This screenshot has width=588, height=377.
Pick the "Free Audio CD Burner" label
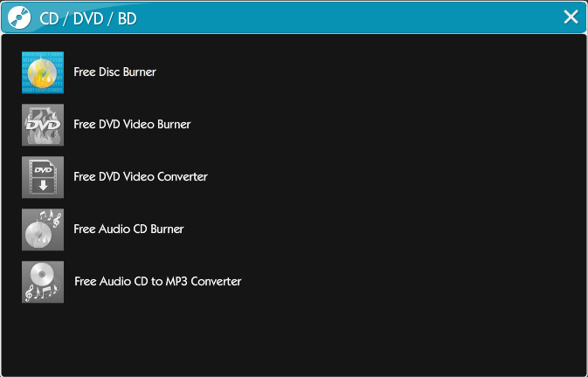click(128, 230)
